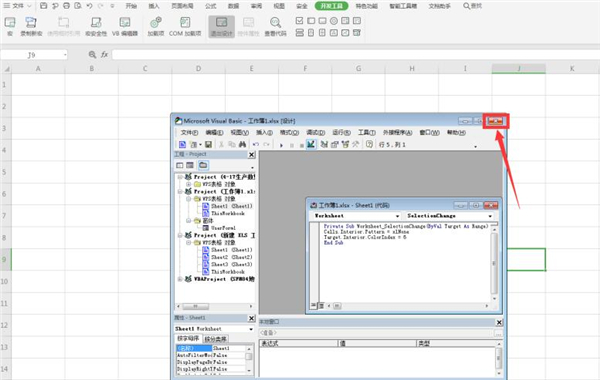Viewport: 600px width, 380px height.
Task: Run macro with the play arrow icon
Action: (x=281, y=145)
